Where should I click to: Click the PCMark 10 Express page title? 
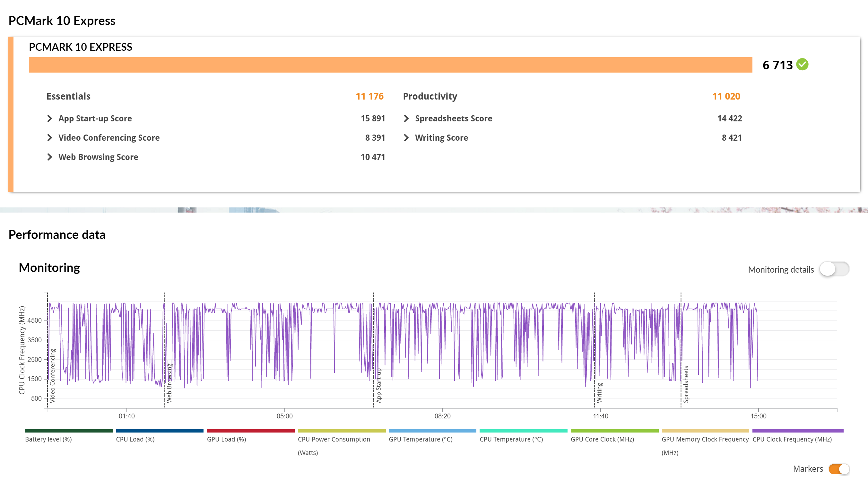(62, 21)
